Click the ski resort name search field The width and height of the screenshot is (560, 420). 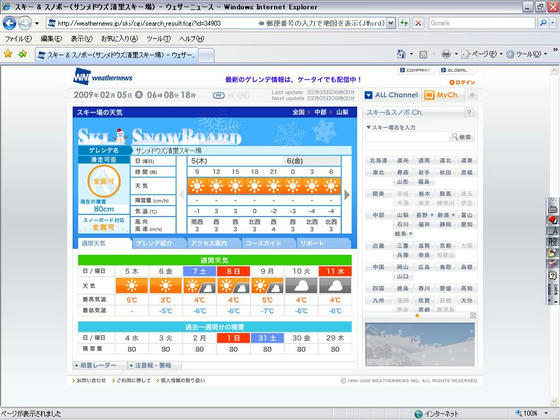pos(407,137)
